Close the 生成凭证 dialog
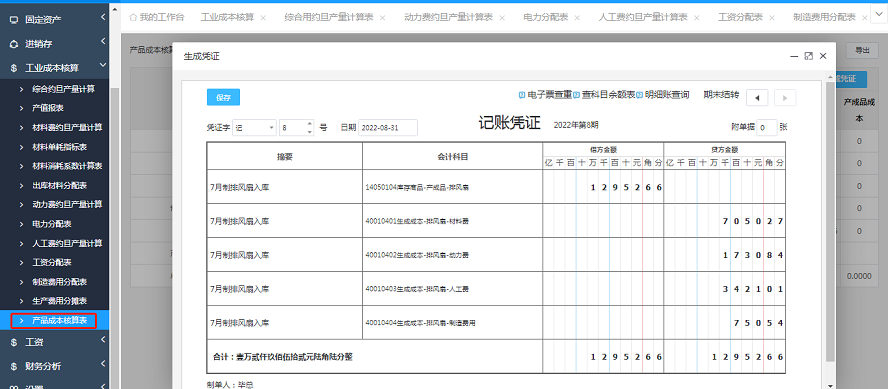The image size is (888, 389). 823,56
